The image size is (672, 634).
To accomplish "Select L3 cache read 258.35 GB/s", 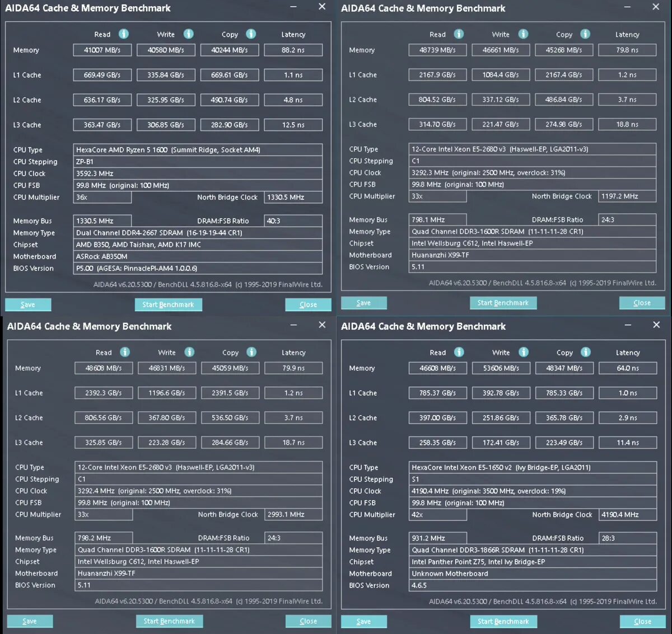I will click(x=437, y=443).
